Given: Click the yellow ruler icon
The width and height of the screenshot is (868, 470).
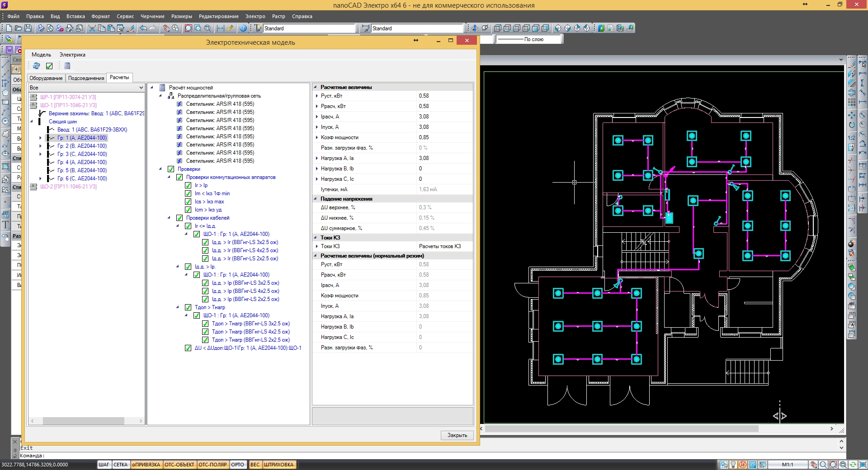Looking at the screenshot, I should point(230,28).
